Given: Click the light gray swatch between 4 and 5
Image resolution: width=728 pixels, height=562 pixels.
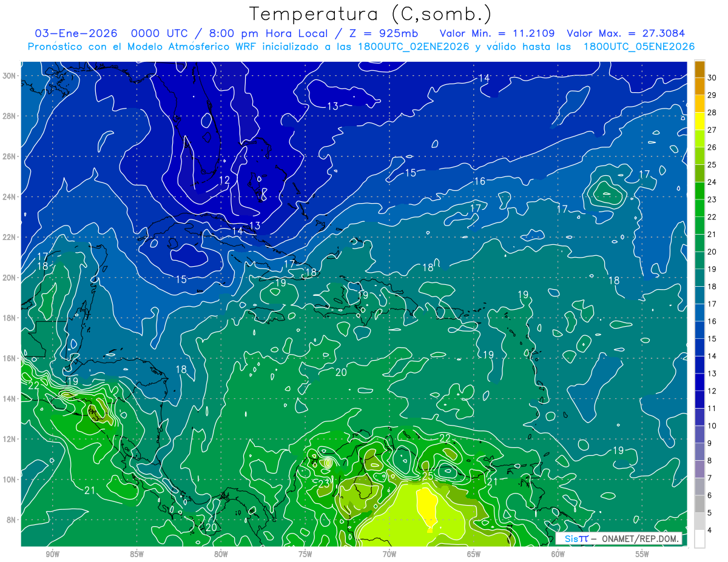Looking at the screenshot, I should (699, 521).
